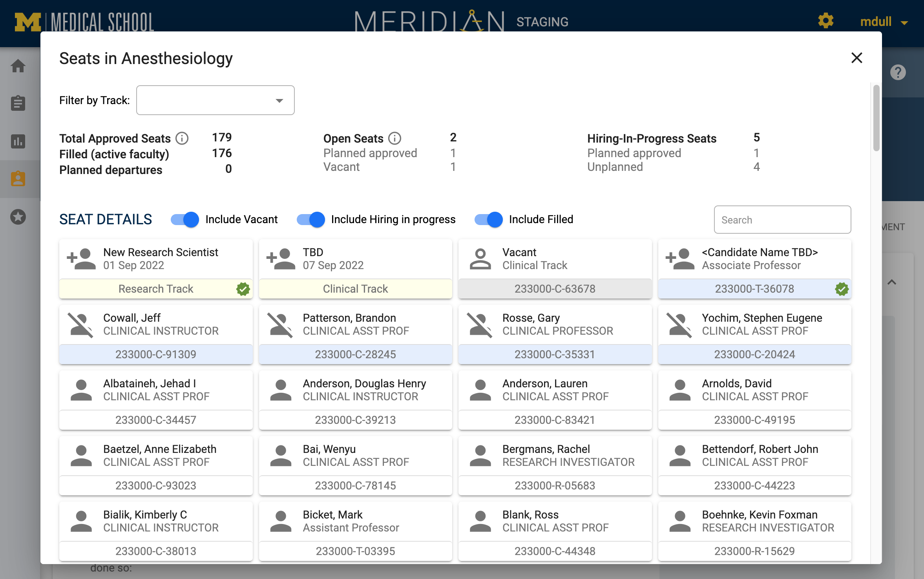Click the Michigan M logo
Image resolution: width=924 pixels, height=579 pixels.
[27, 22]
